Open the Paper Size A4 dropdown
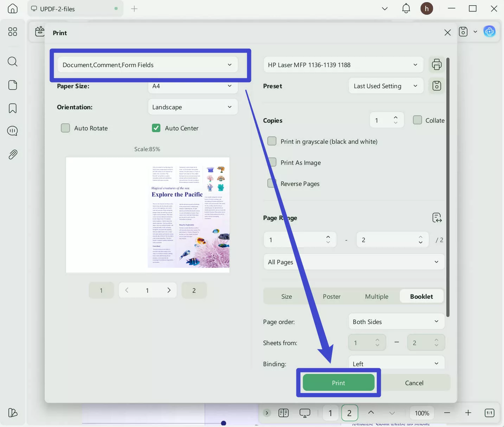 click(193, 86)
